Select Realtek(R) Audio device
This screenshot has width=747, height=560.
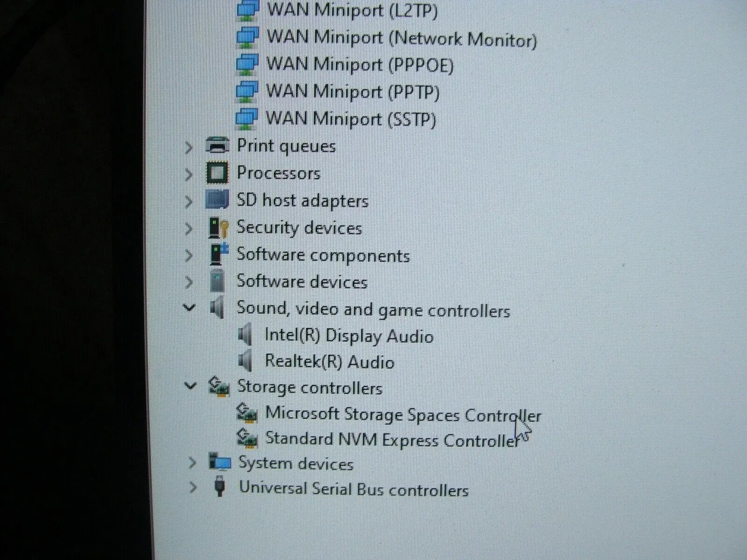tap(329, 362)
